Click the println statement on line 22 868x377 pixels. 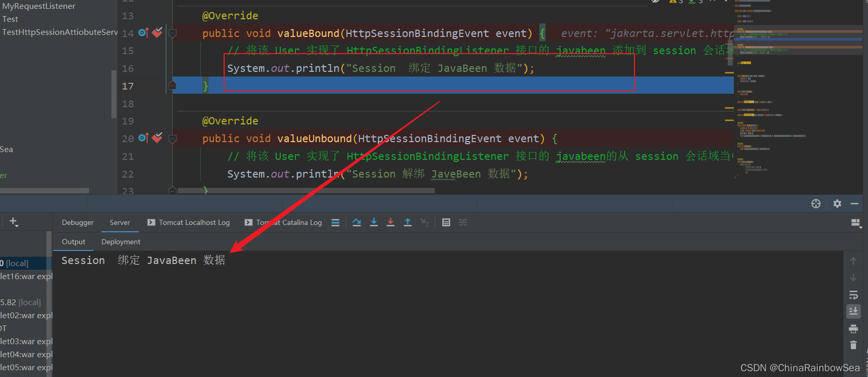tap(378, 174)
